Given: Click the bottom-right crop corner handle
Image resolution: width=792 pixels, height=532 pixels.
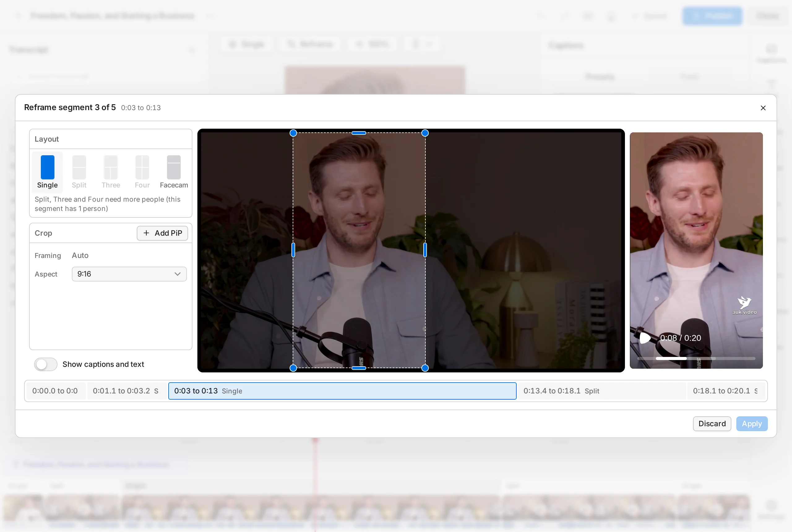Looking at the screenshot, I should [425, 368].
